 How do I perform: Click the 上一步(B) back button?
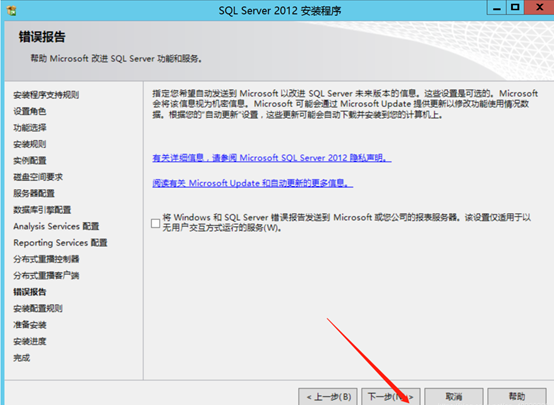coord(328,397)
